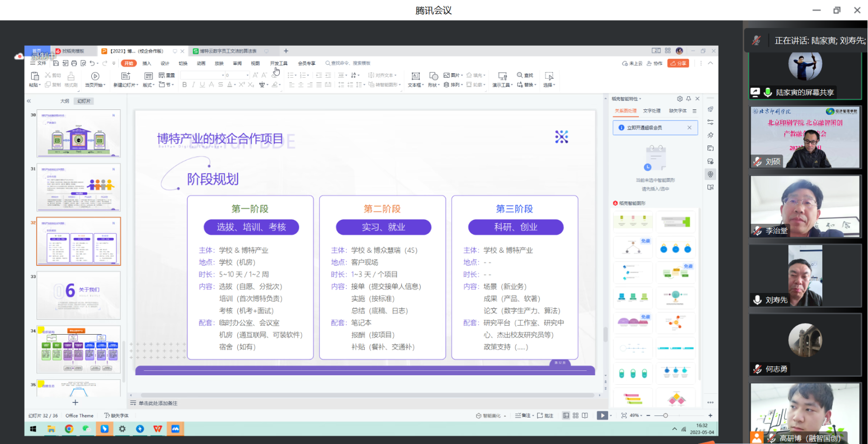Switch to normal view in status bar
Screen dimensions: 868x444
(566, 415)
